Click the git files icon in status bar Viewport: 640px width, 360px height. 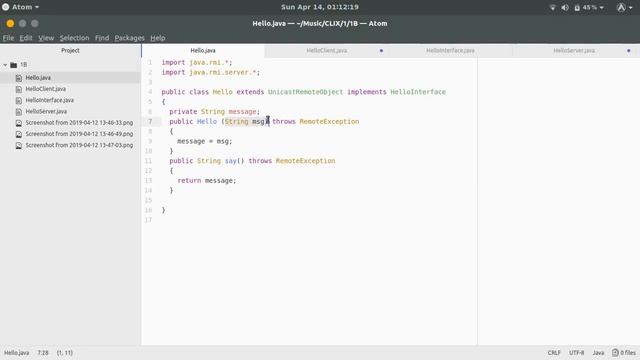(x=615, y=353)
